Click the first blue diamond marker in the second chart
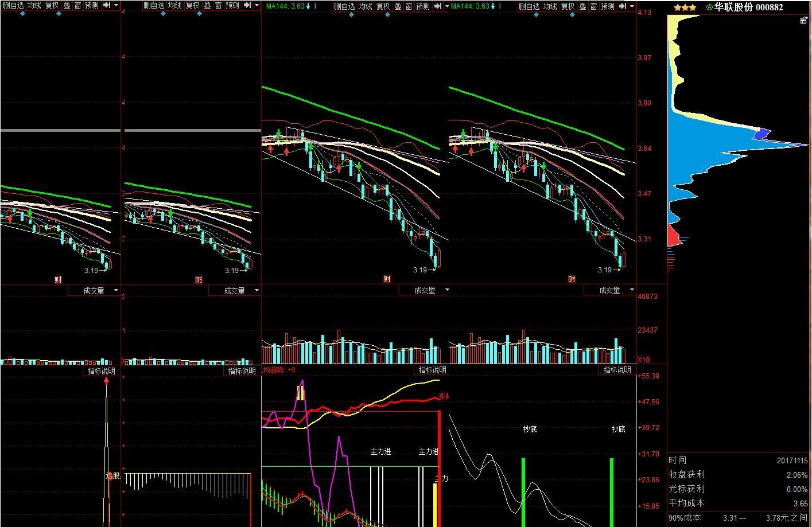Viewport: 812px width, 527px height. [x=163, y=14]
